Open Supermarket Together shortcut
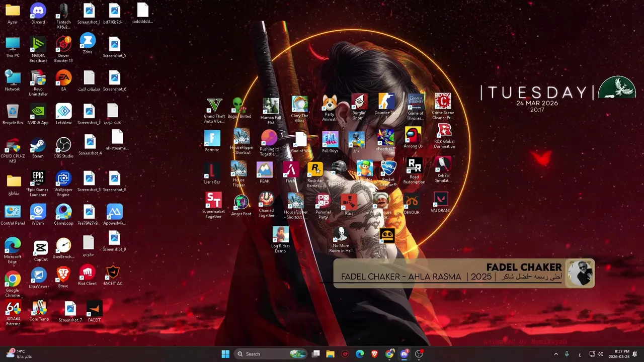 click(x=213, y=206)
